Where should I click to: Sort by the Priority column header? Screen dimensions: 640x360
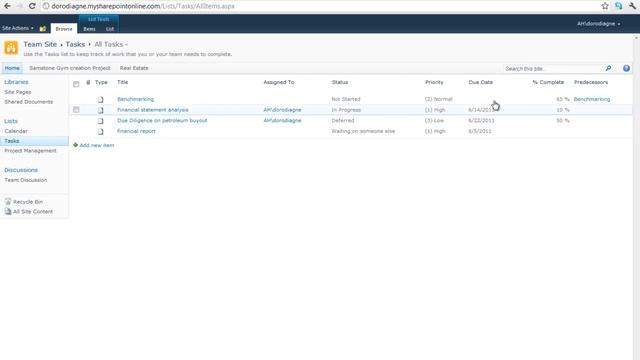434,82
